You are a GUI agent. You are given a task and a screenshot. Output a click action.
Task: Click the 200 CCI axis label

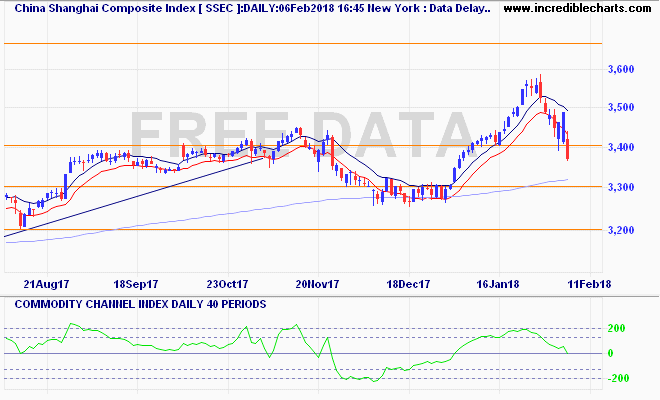(617, 328)
